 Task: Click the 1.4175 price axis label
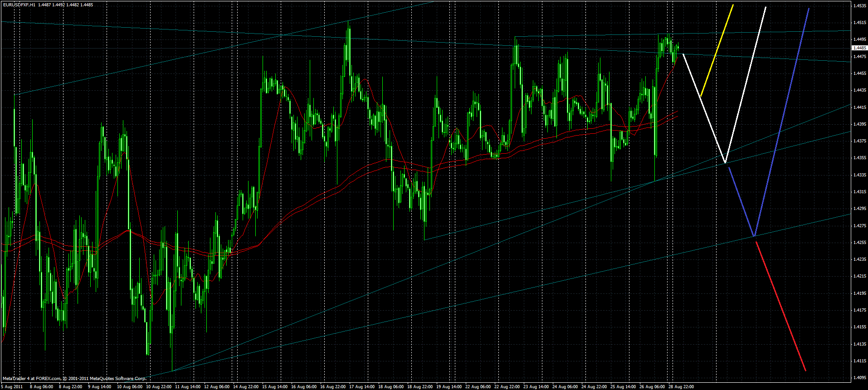point(859,310)
